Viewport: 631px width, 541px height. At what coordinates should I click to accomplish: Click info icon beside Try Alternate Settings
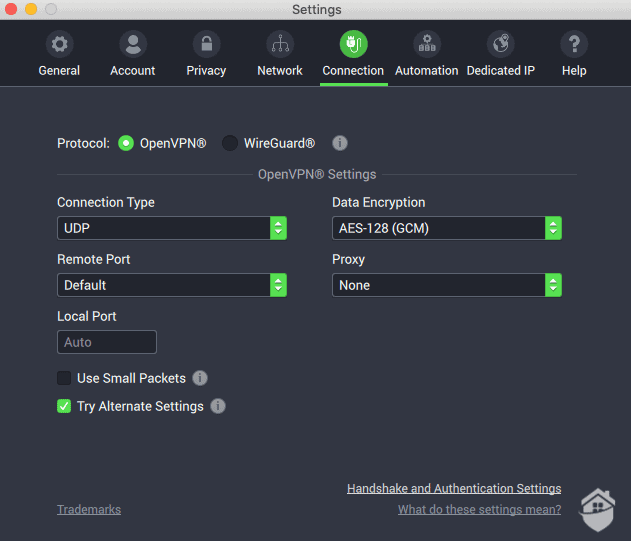[218, 406]
